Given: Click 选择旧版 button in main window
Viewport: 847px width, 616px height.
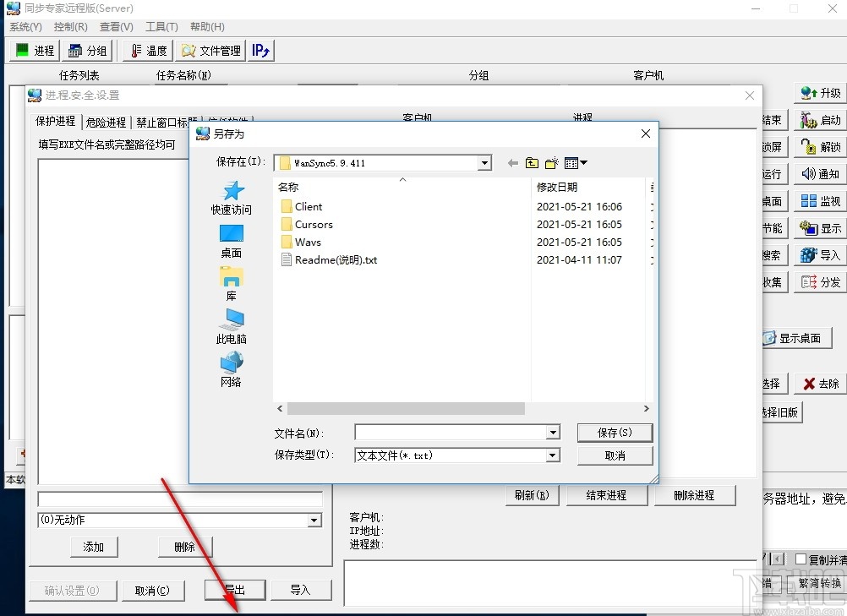Looking at the screenshot, I should click(782, 412).
